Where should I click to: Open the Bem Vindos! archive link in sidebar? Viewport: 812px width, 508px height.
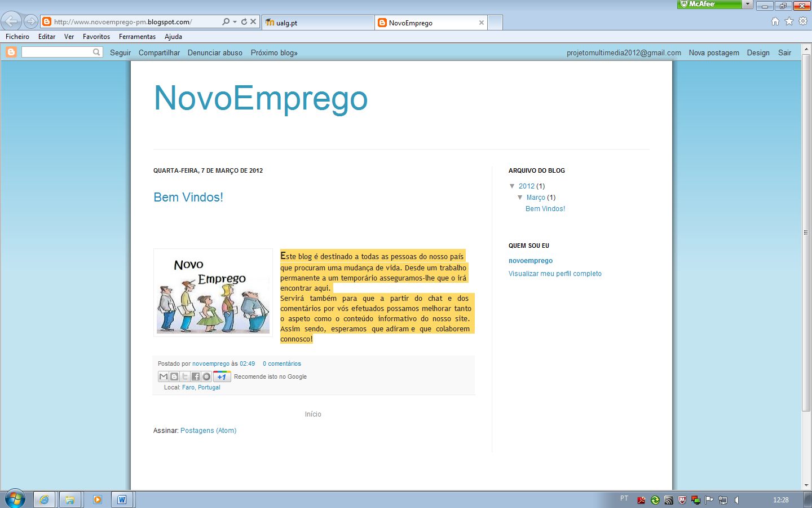point(545,208)
